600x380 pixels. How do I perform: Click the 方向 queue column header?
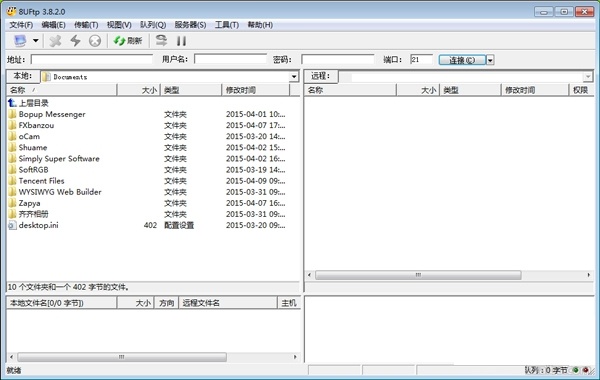coord(166,303)
